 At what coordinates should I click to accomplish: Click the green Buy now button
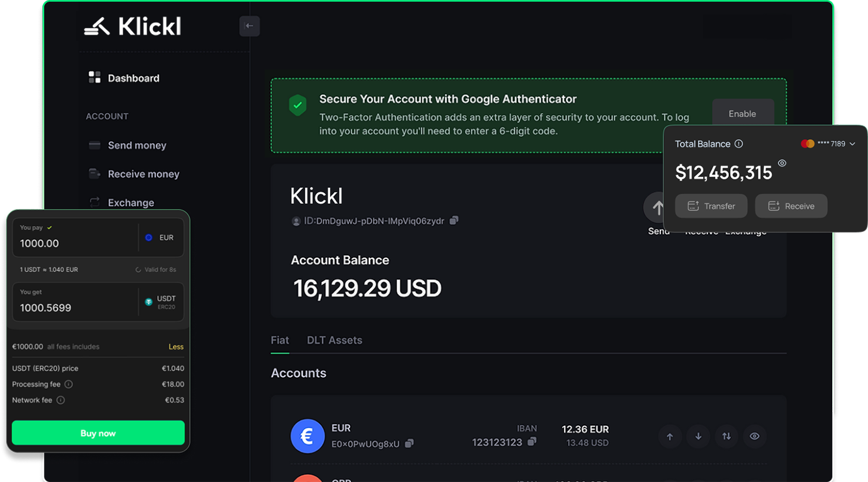(98, 433)
